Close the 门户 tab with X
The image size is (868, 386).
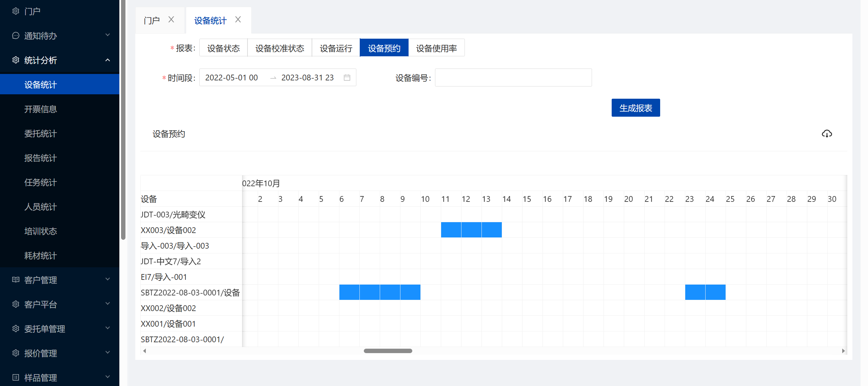coord(171,20)
